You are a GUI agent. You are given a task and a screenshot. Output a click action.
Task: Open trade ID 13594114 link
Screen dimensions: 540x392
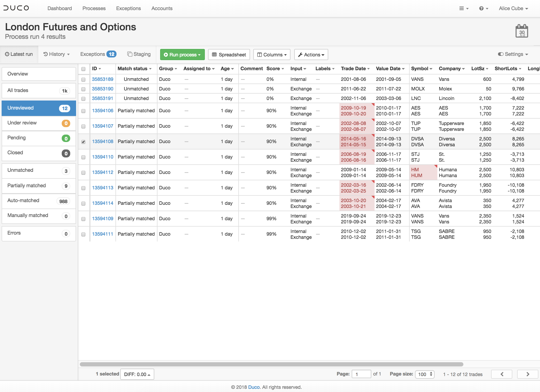click(102, 203)
